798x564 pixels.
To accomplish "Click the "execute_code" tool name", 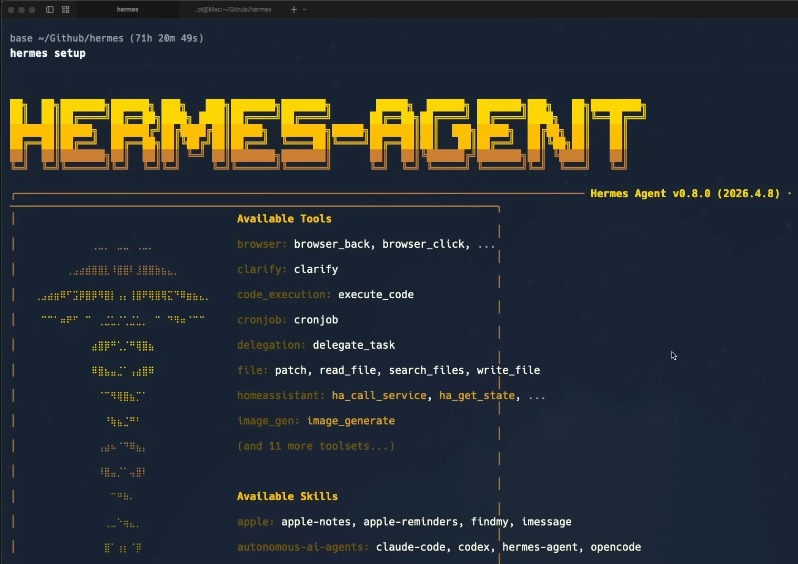I will pyautogui.click(x=375, y=295).
